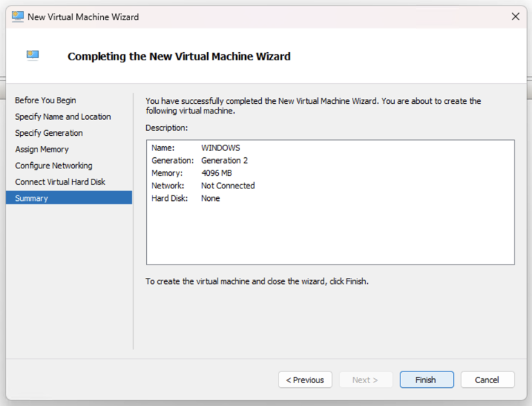Click the virtual machine icon beside the heading
Image resolution: width=532 pixels, height=406 pixels.
click(33, 55)
